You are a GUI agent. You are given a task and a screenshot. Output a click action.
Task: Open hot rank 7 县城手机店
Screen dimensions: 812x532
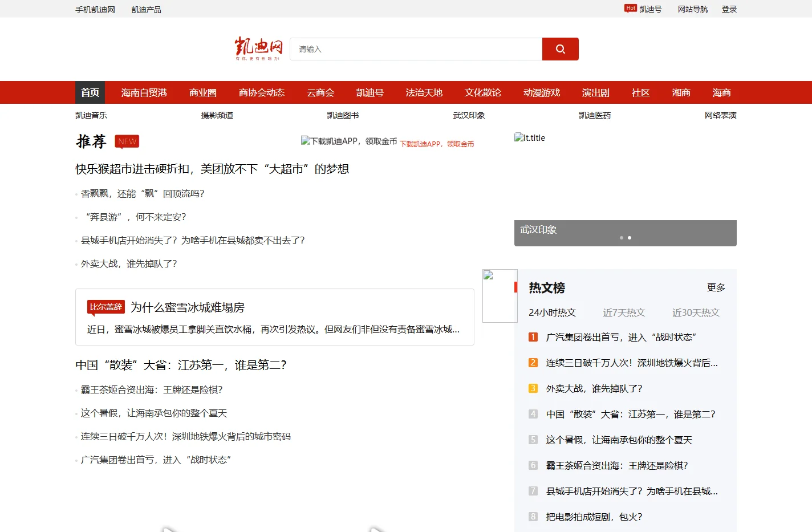point(632,491)
